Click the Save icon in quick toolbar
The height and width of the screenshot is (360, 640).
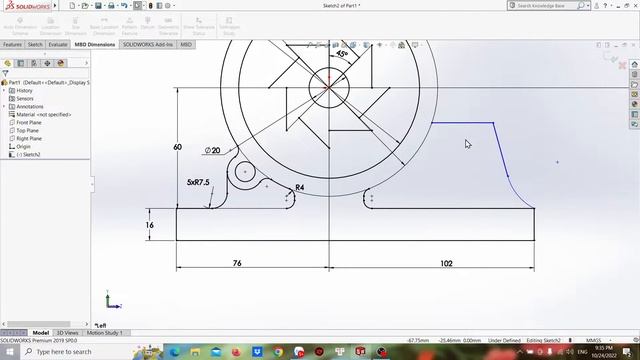[98, 6]
